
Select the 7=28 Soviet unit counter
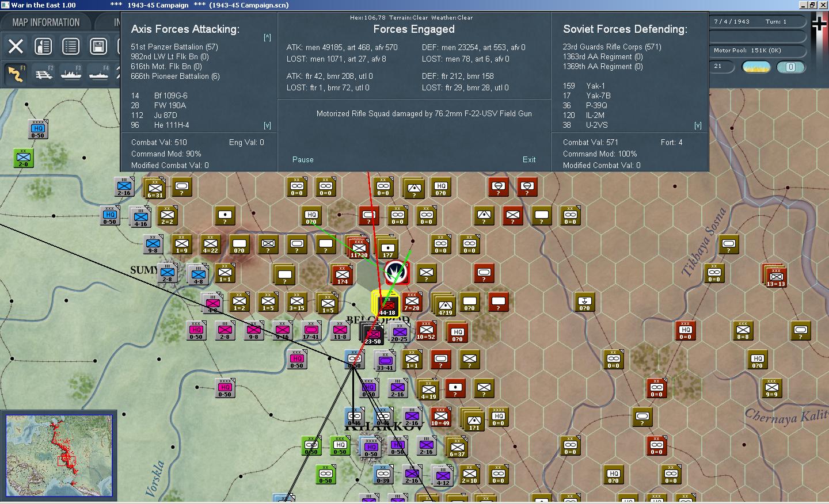pos(412,301)
